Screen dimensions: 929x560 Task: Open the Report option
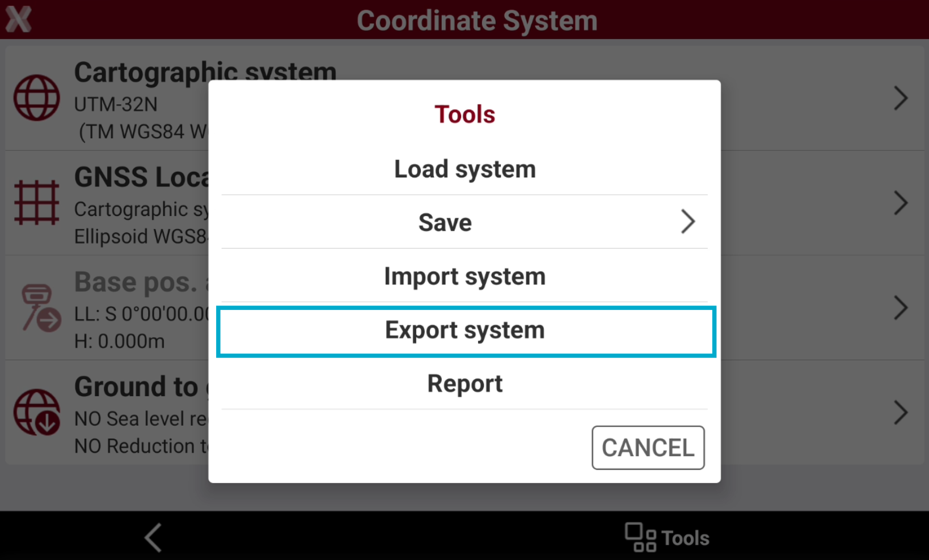464,384
